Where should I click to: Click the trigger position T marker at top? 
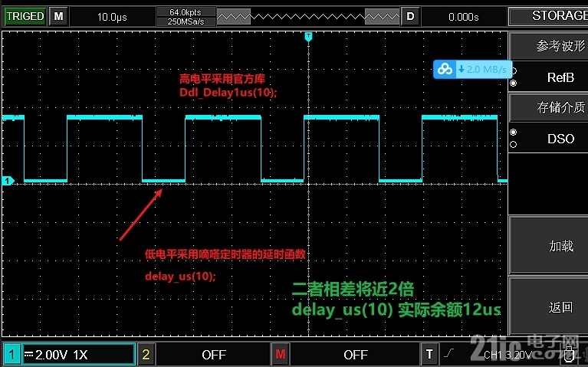[x=308, y=36]
